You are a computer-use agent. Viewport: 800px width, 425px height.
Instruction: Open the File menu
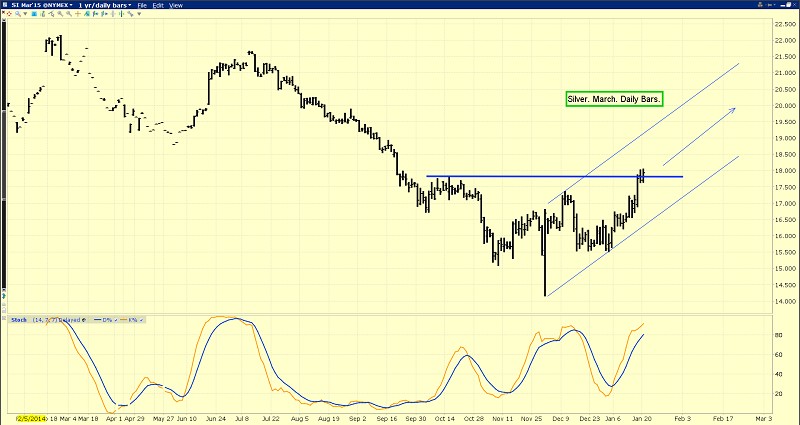142,5
